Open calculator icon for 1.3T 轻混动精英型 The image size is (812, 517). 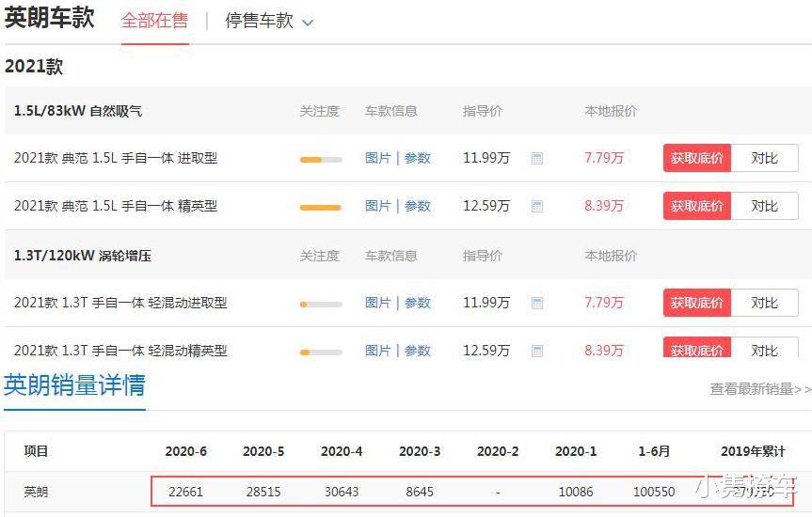pos(537,351)
